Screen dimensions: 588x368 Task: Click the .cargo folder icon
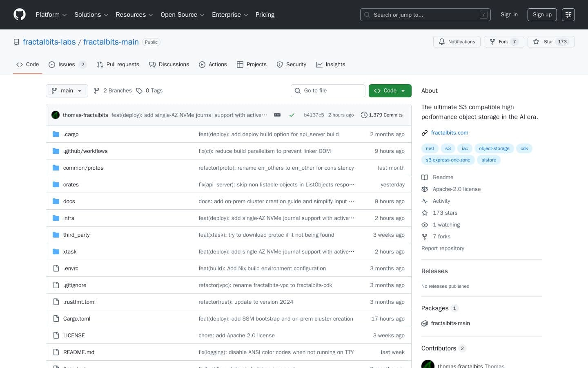click(x=56, y=134)
